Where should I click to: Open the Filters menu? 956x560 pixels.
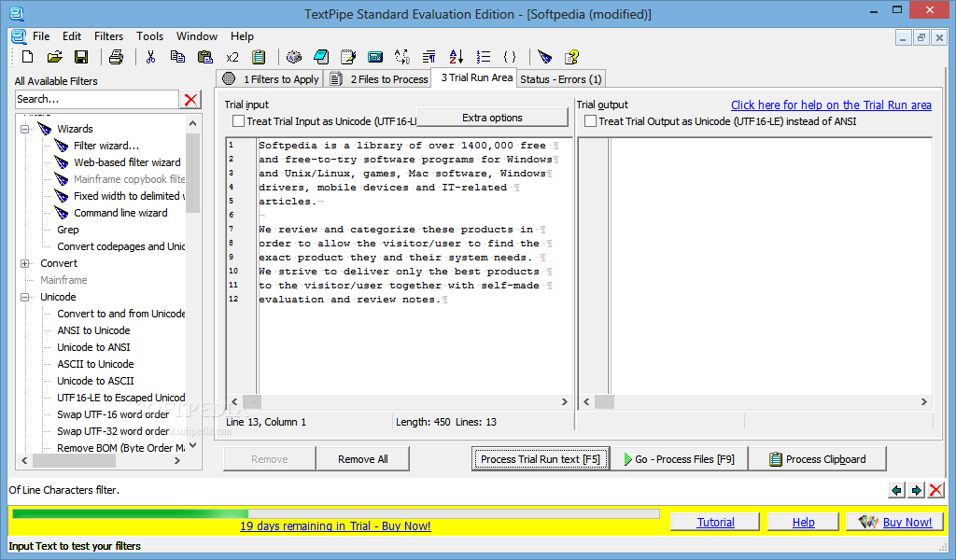point(108,36)
